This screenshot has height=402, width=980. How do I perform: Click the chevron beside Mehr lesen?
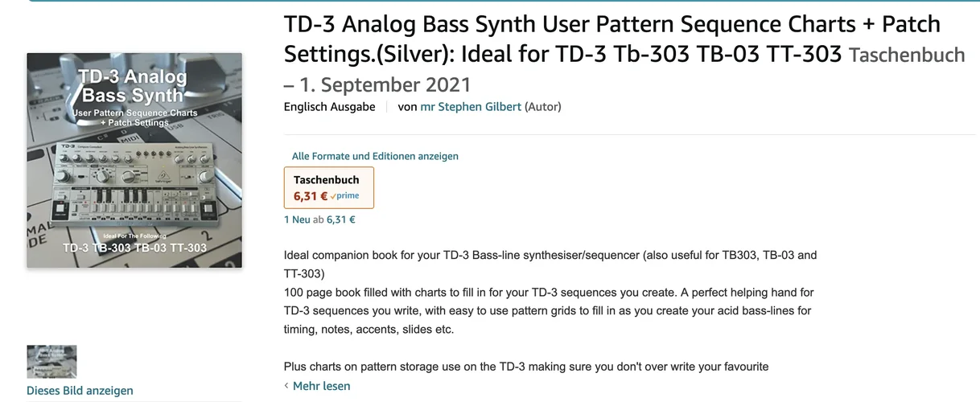(286, 386)
